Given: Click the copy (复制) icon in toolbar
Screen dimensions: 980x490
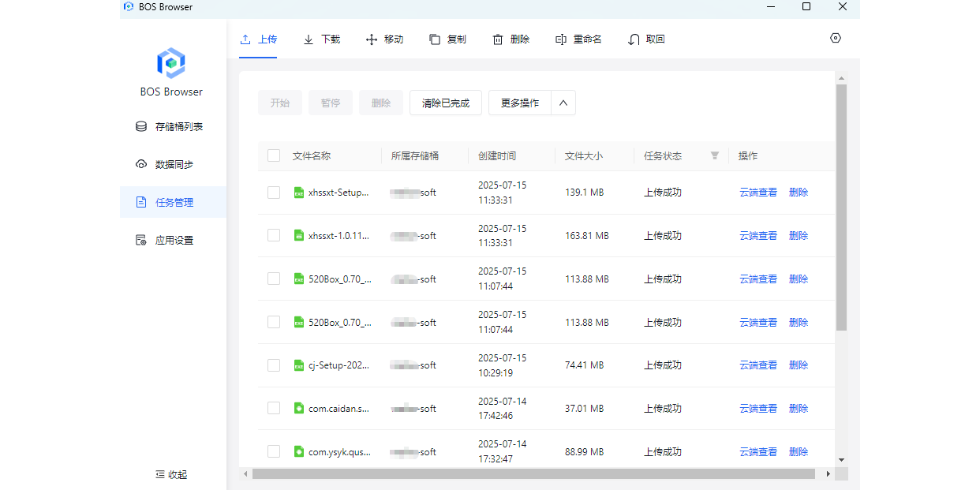Looking at the screenshot, I should click(x=435, y=39).
